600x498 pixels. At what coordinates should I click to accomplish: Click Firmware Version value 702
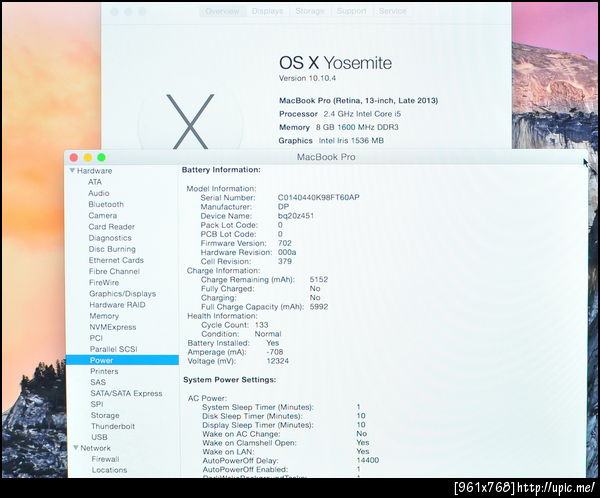tap(285, 243)
